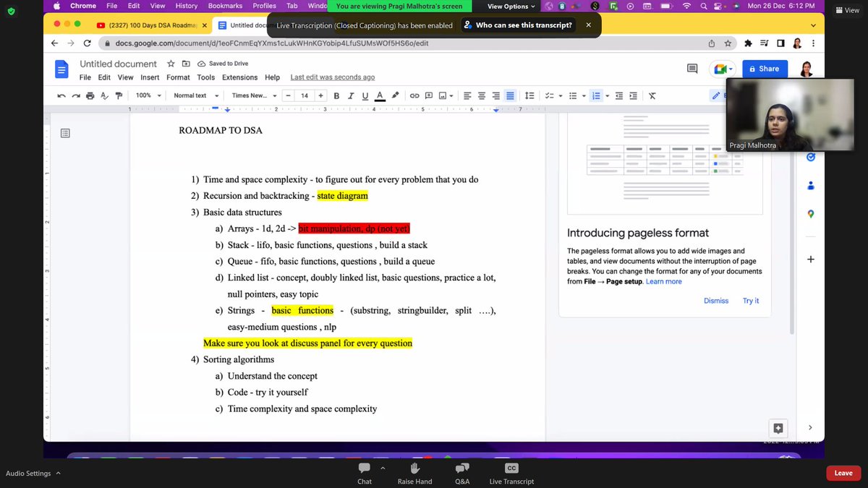Toggle Underline formatting
This screenshot has height=488, width=868.
coord(365,95)
